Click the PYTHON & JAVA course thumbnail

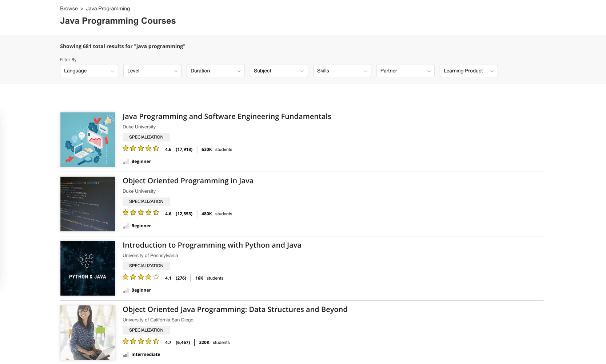88,268
